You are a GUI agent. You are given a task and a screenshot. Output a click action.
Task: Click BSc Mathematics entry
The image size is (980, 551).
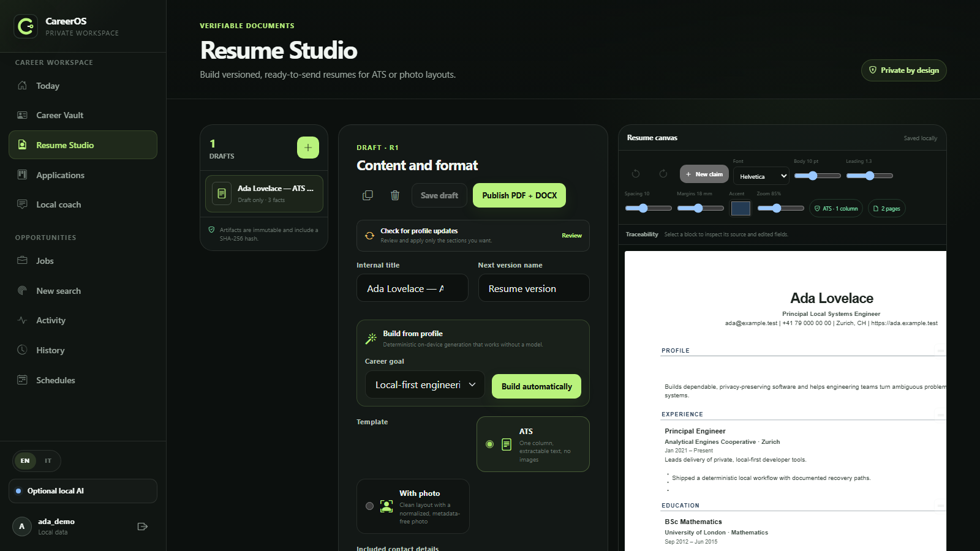(x=693, y=522)
